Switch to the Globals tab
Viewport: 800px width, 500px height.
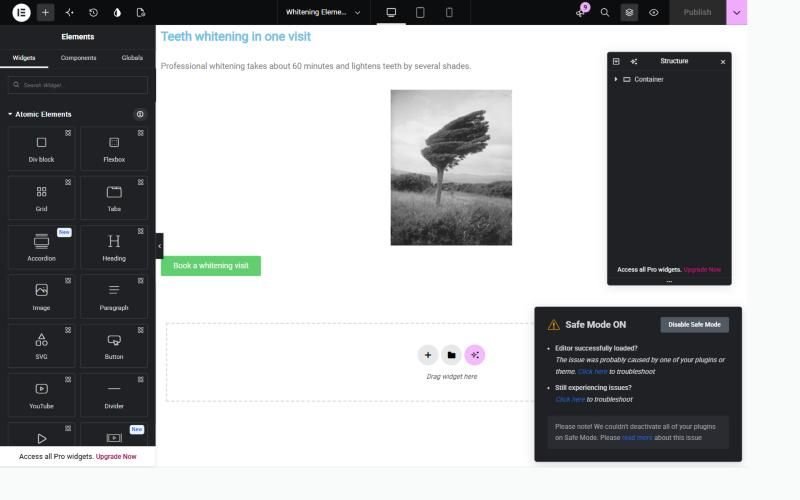pyautogui.click(x=132, y=58)
